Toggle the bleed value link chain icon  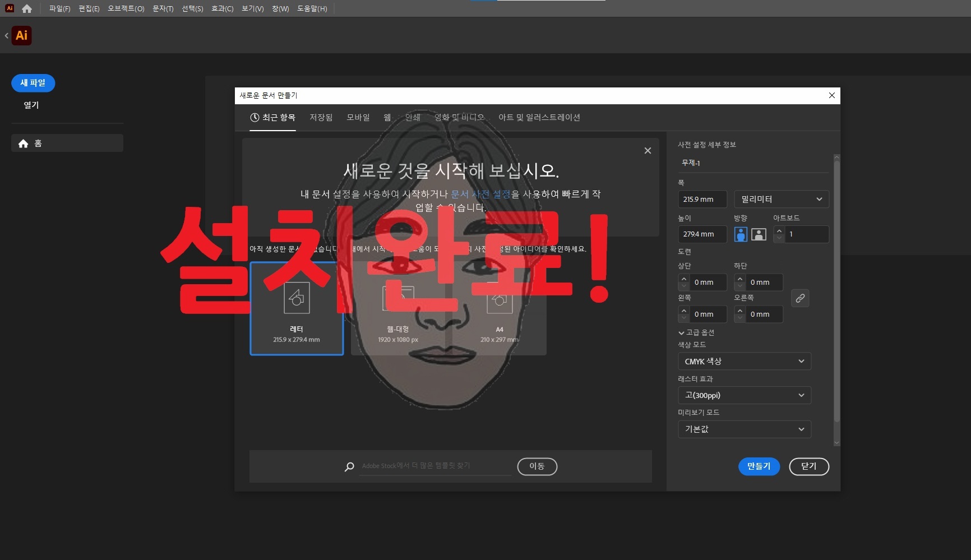point(800,298)
